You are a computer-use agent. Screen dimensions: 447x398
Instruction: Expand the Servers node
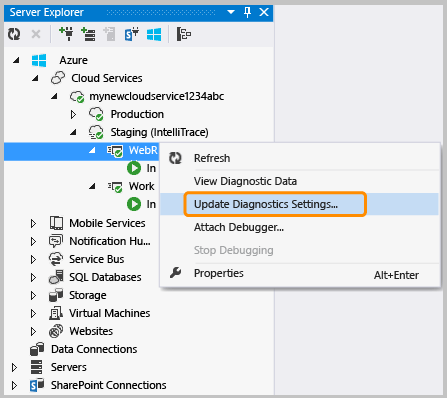pos(14,367)
